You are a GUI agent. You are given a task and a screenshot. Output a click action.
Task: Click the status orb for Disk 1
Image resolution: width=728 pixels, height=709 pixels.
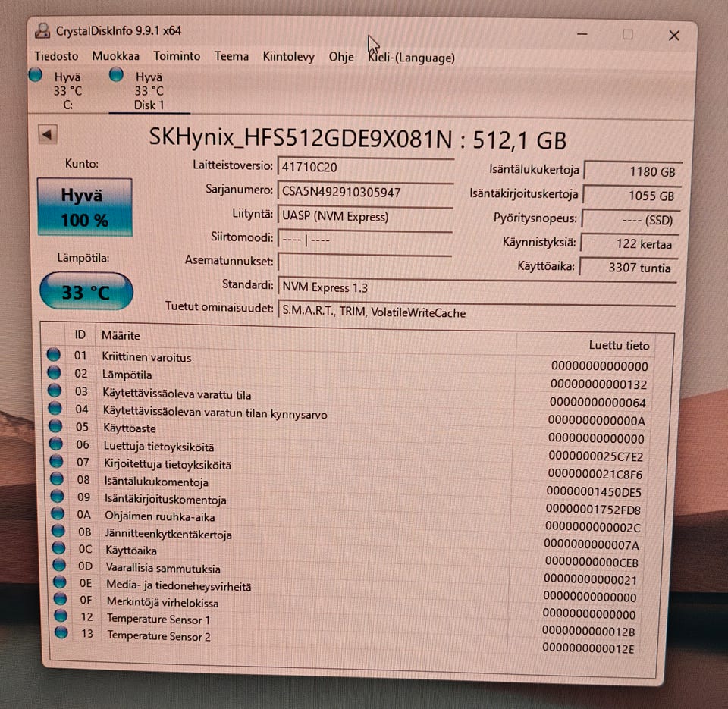(x=116, y=74)
